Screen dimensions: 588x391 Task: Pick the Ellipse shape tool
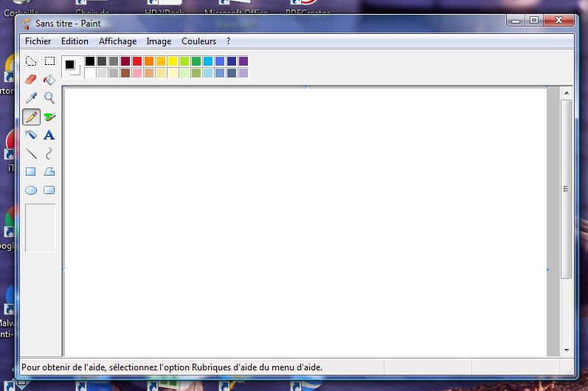click(x=31, y=190)
